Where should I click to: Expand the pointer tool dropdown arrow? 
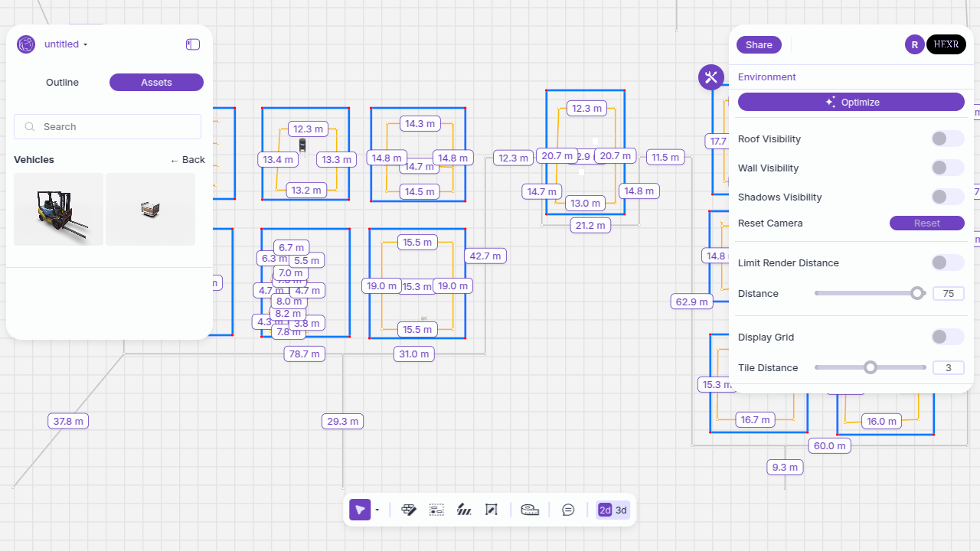(x=377, y=510)
